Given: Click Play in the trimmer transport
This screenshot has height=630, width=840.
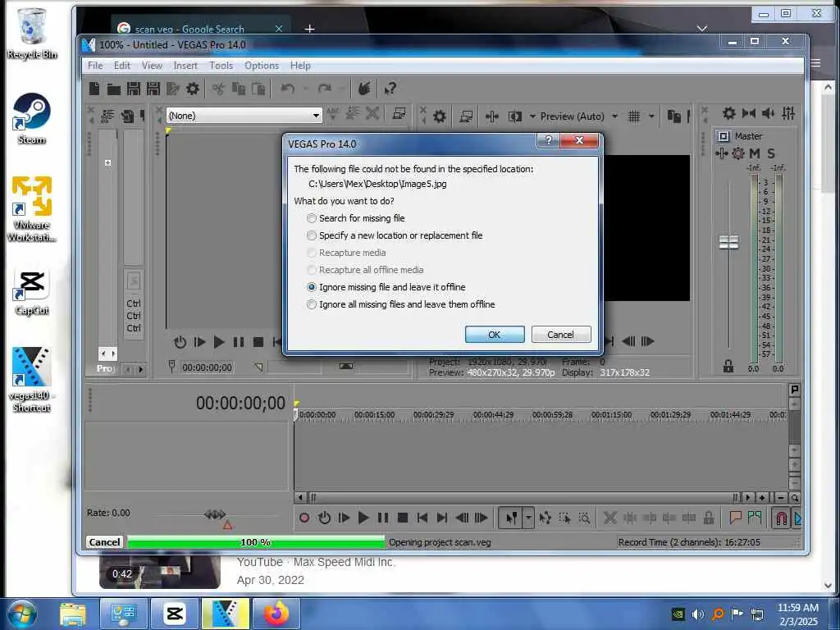Looking at the screenshot, I should point(218,342).
